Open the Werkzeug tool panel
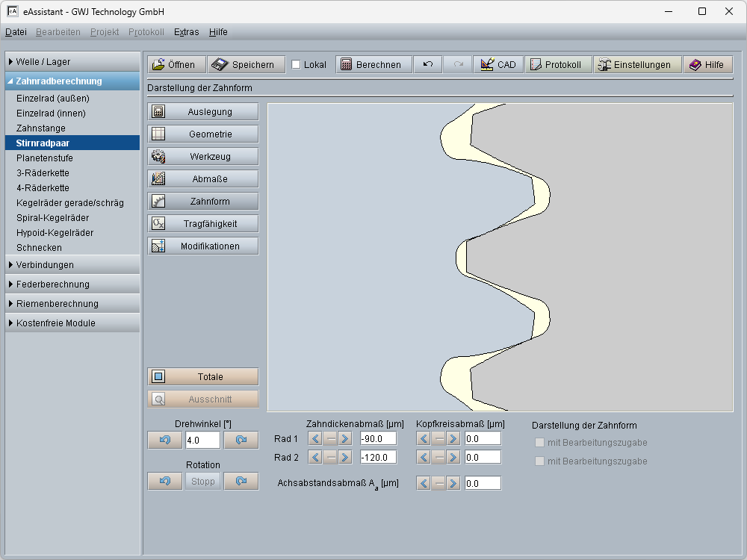 tap(203, 157)
